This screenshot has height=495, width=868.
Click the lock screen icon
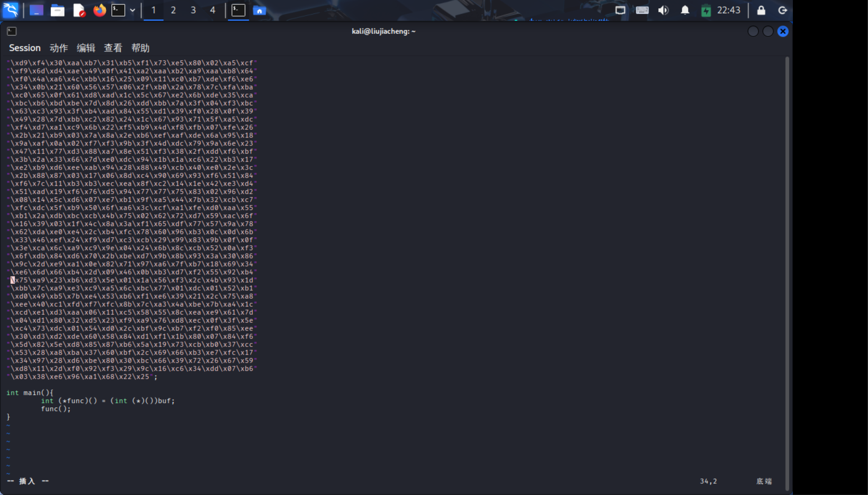click(761, 10)
